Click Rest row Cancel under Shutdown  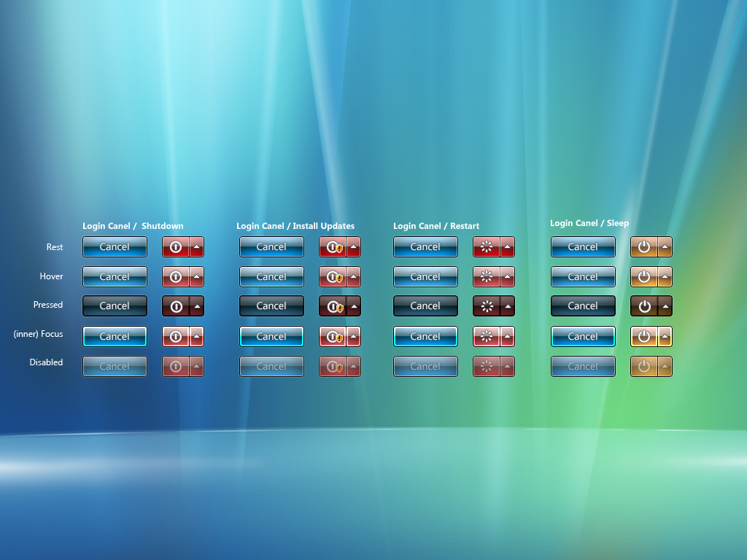(115, 246)
